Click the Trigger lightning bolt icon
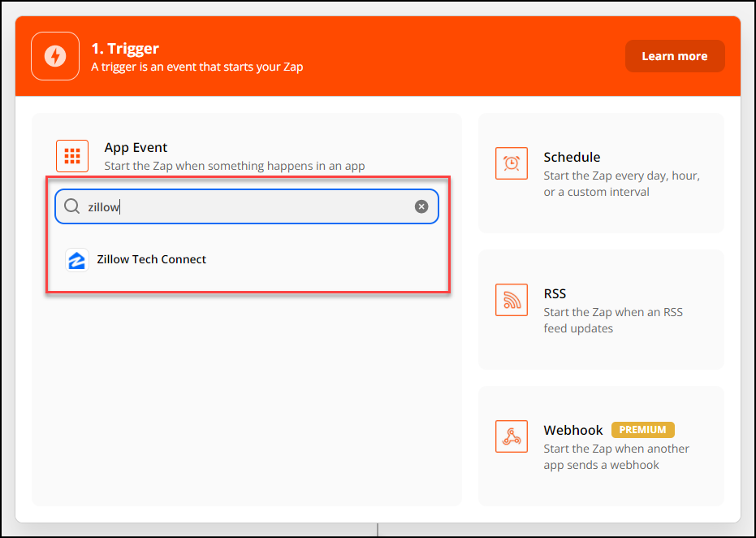This screenshot has height=538, width=756. [54, 56]
